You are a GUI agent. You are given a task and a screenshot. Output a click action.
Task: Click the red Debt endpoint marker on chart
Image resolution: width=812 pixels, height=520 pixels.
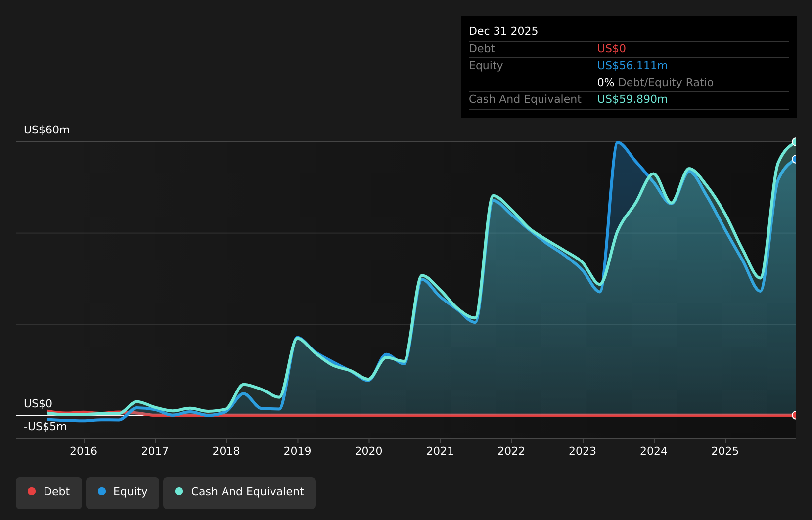click(x=795, y=415)
